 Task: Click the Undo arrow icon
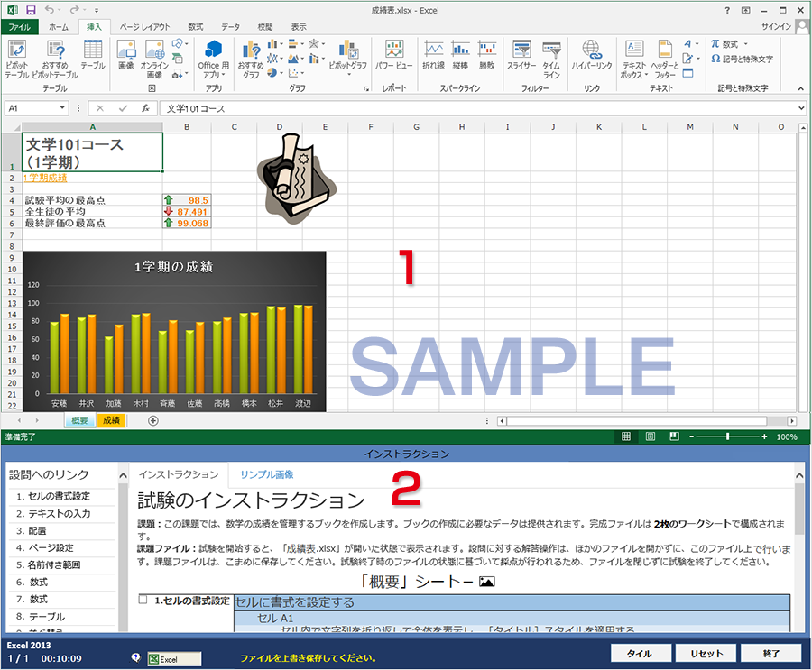[50, 10]
